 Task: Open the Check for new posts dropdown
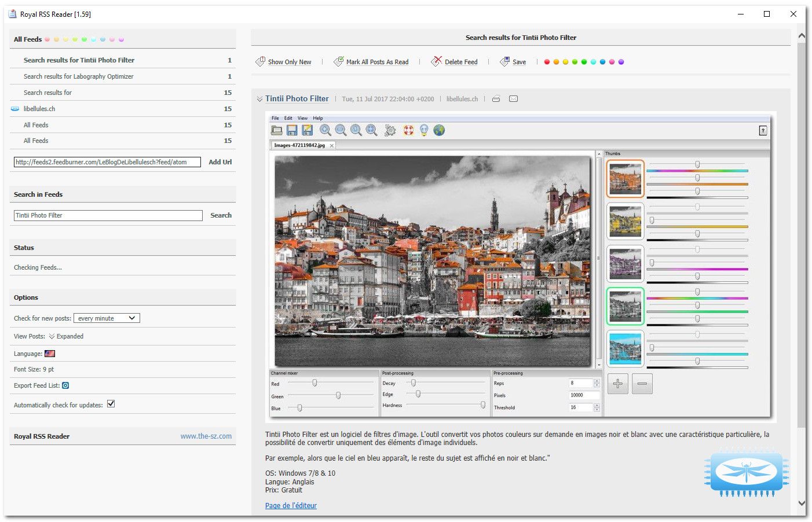click(107, 318)
